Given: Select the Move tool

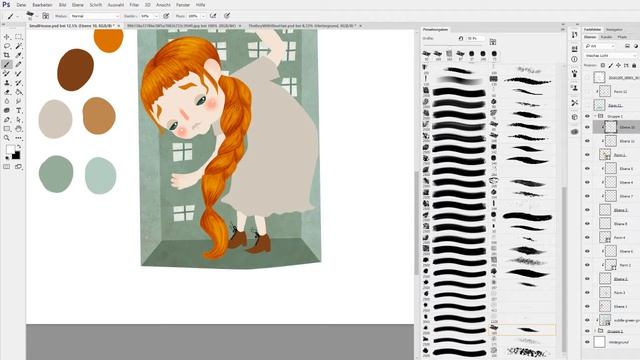Looking at the screenshot, I should coord(7,37).
